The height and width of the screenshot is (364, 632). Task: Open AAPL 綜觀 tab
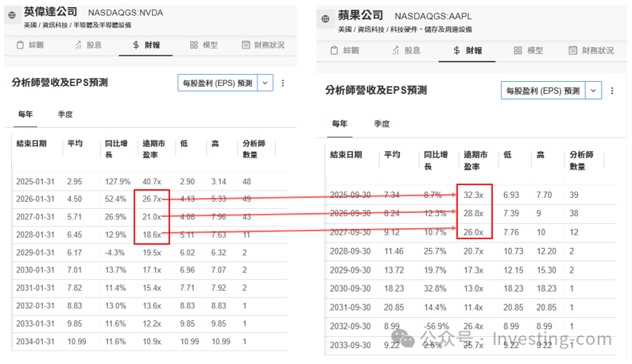coord(344,50)
